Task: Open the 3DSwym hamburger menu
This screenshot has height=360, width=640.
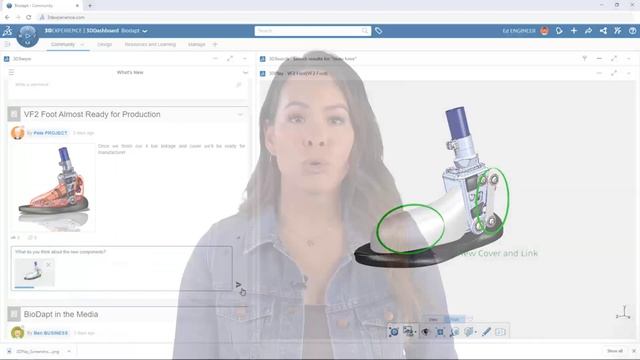Action: [x=11, y=72]
